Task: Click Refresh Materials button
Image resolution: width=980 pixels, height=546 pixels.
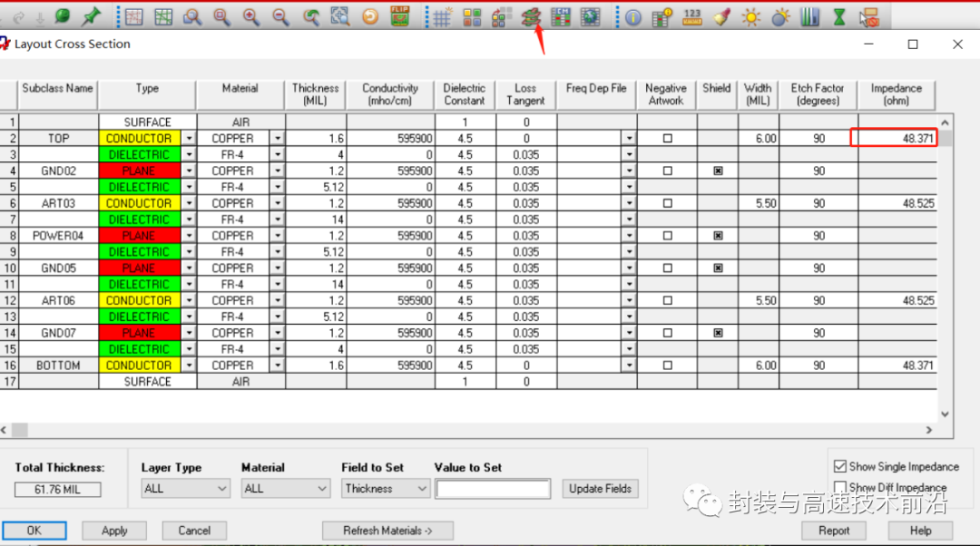Action: pos(387,531)
